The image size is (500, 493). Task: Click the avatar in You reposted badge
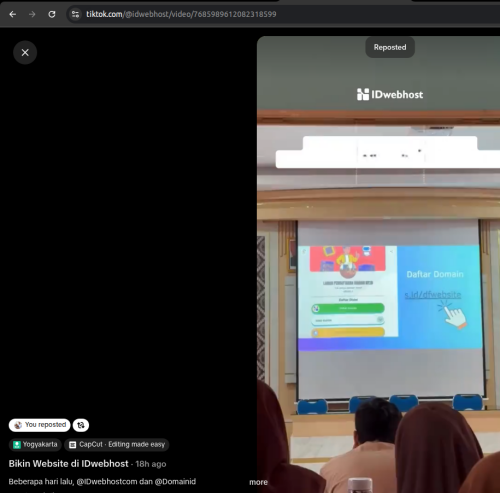coord(18,425)
